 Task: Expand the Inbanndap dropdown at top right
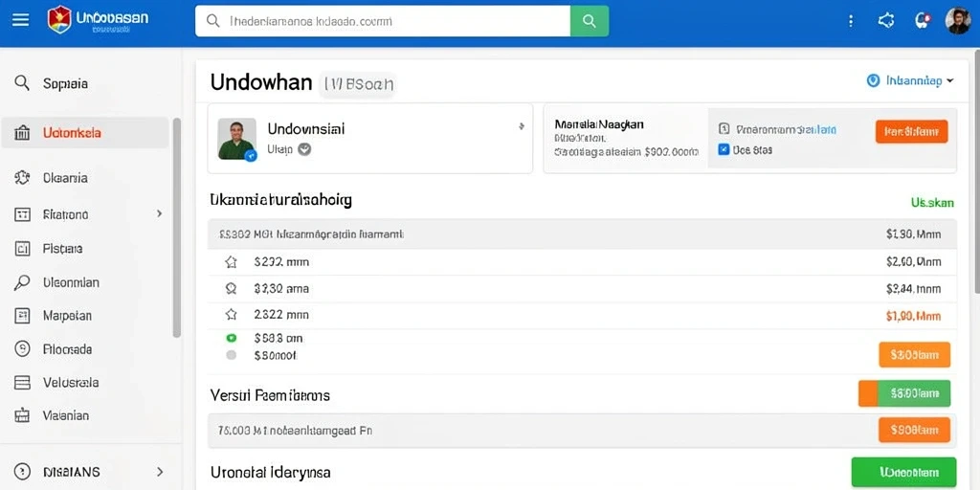tap(911, 80)
